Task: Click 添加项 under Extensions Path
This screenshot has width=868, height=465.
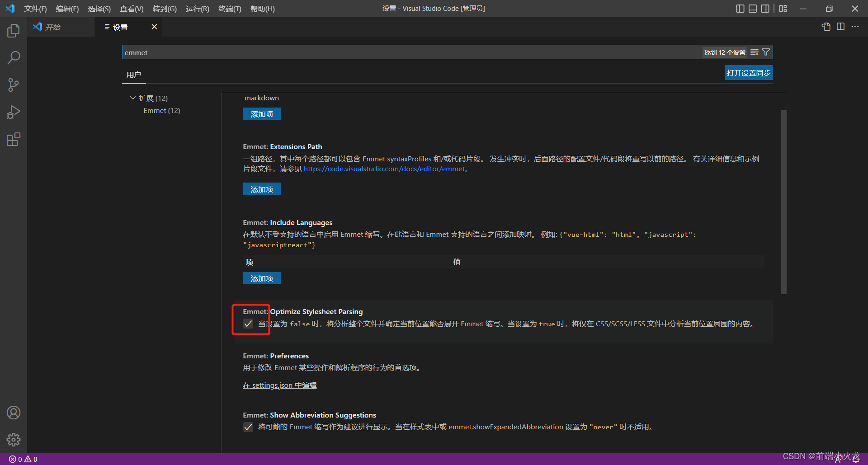Action: pyautogui.click(x=262, y=189)
